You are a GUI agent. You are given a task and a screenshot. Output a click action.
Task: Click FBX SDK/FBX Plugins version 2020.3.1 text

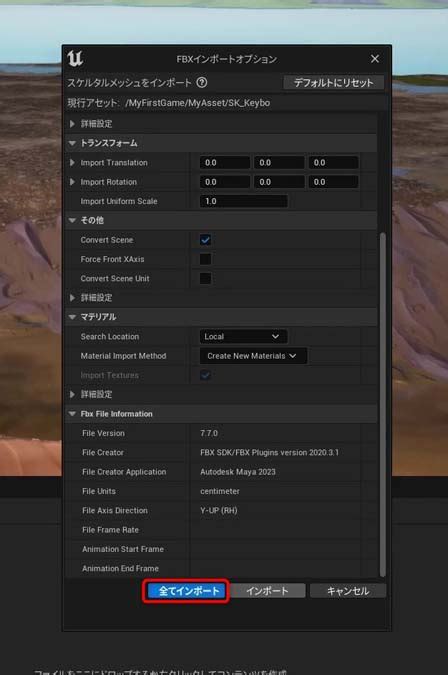269,452
